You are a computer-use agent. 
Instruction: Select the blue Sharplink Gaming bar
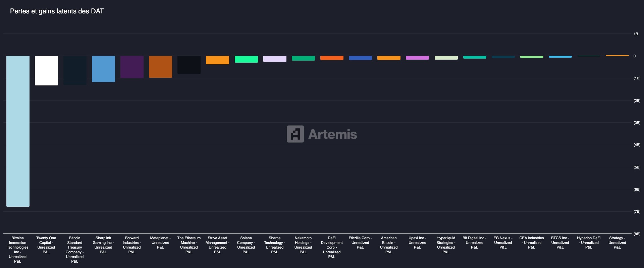[103, 69]
